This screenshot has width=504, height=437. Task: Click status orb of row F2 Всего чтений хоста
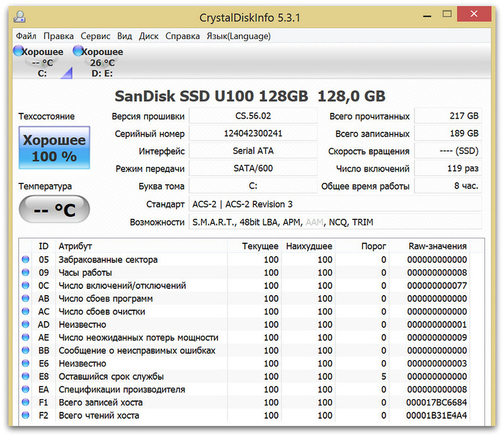click(25, 415)
